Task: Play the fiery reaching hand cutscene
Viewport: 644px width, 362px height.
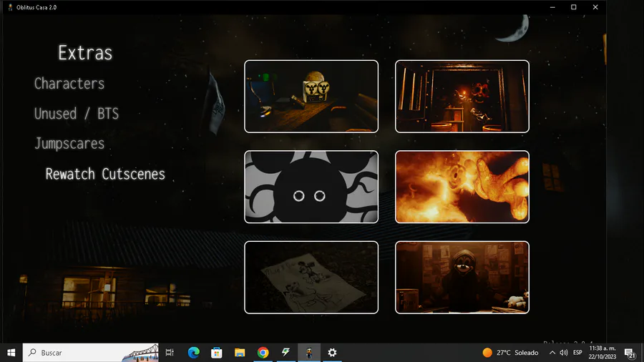Action: click(x=462, y=187)
